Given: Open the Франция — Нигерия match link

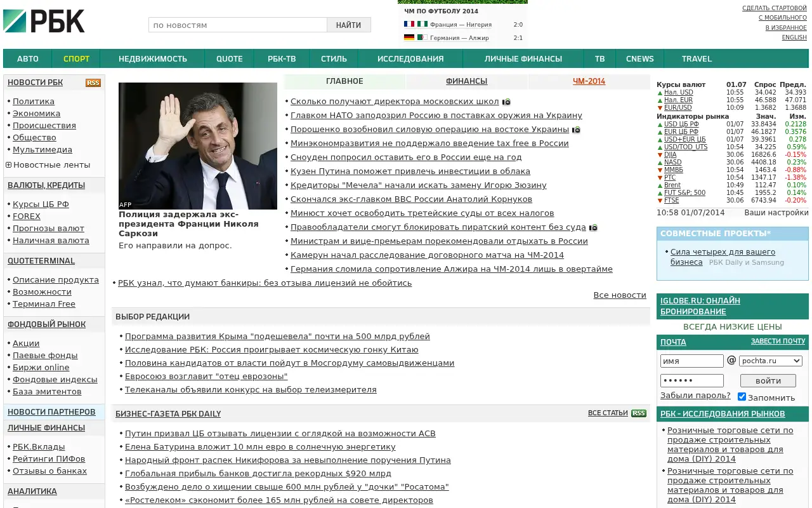Looking at the screenshot, I should 461,25.
